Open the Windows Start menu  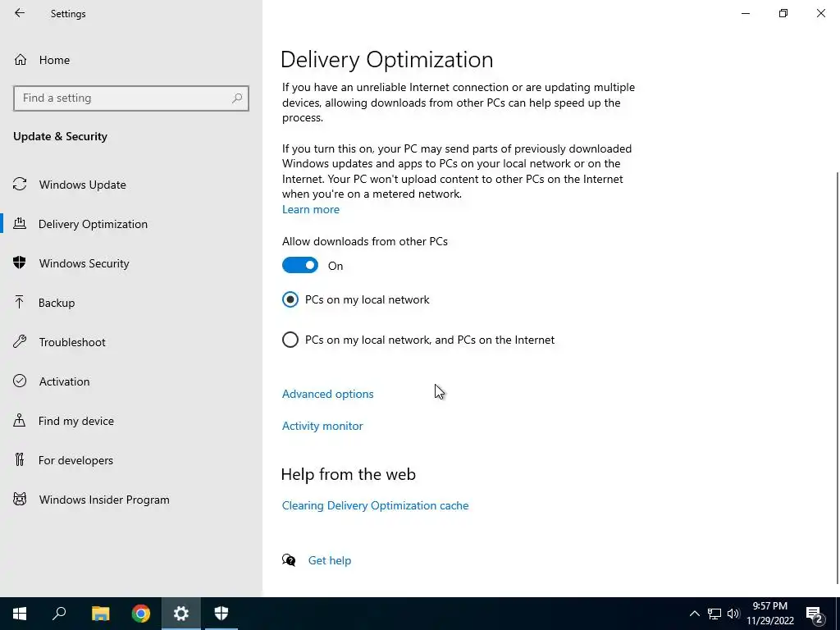[20, 614]
